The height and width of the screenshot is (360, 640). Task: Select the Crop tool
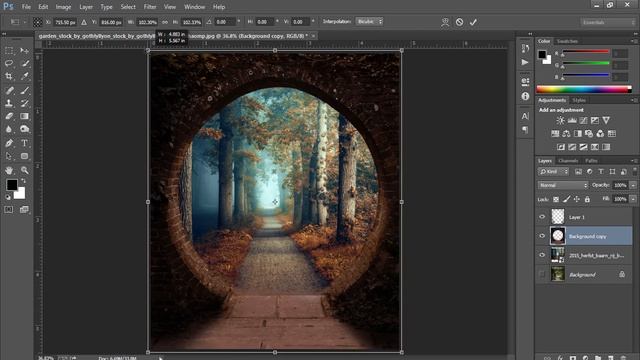tap(9, 76)
